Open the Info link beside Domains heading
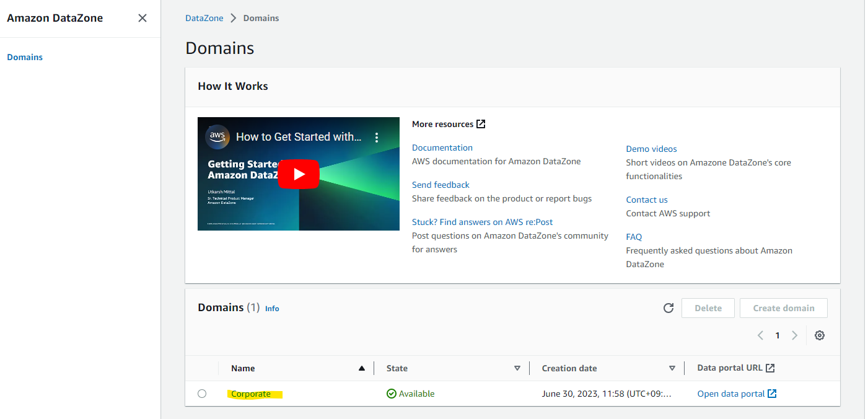Screen dimensions: 868x419 coord(272,308)
